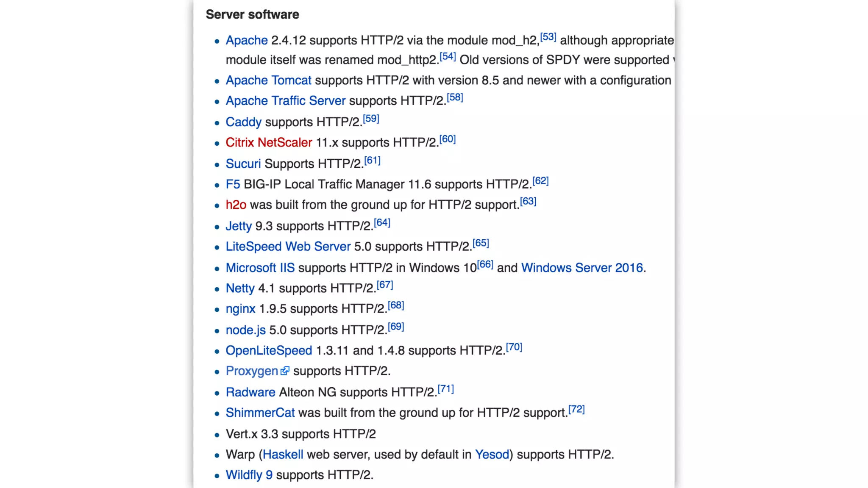Click the Sucuri link
This screenshot has height=488, width=868.
pyautogui.click(x=243, y=164)
